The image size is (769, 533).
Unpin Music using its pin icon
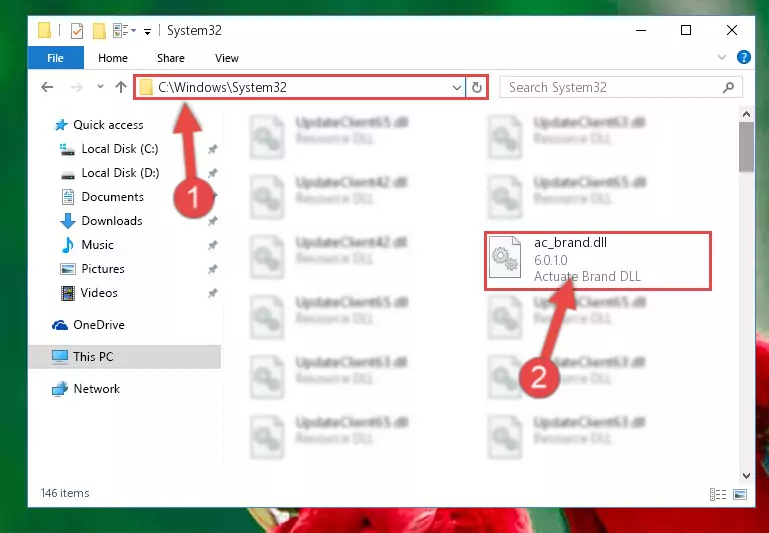[212, 245]
